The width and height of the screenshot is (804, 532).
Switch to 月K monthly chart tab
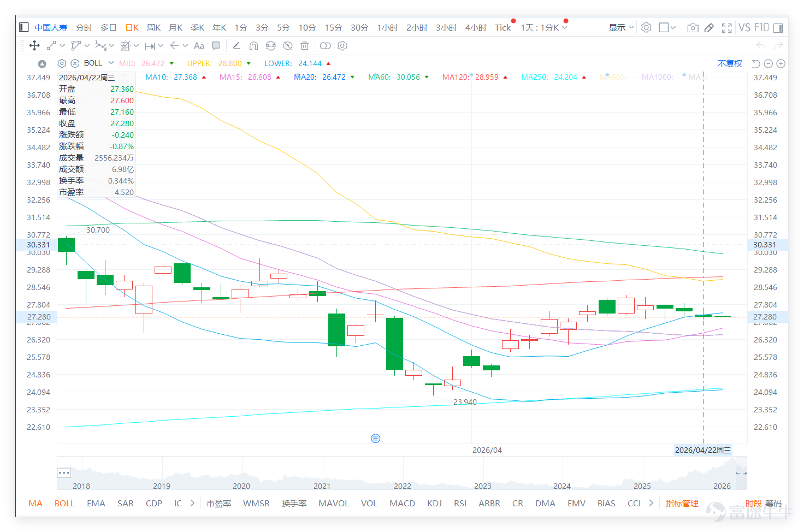pyautogui.click(x=176, y=27)
